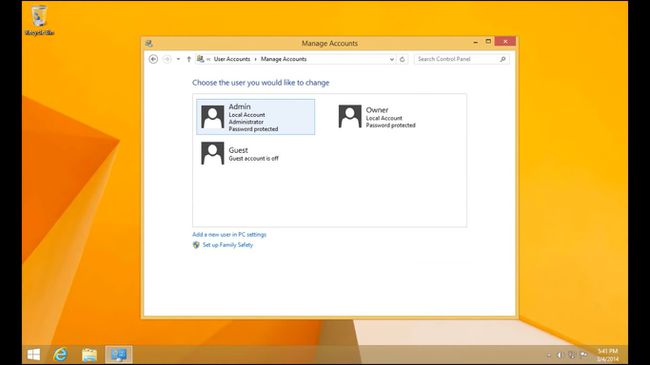This screenshot has height=365, width=650.
Task: Click Owner's 'Password protected' text
Action: pyautogui.click(x=390, y=125)
